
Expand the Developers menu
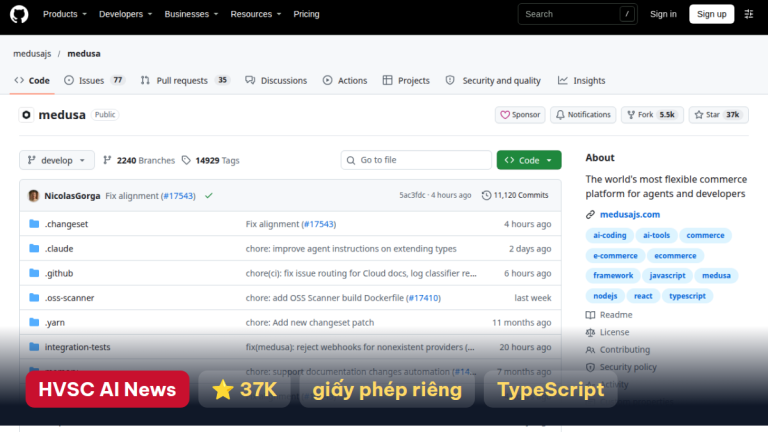(125, 14)
